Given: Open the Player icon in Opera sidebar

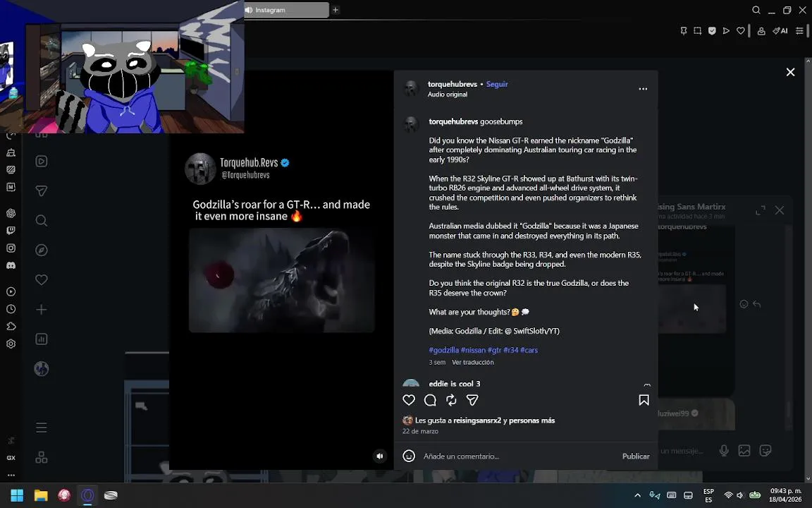Looking at the screenshot, I should click(11, 292).
